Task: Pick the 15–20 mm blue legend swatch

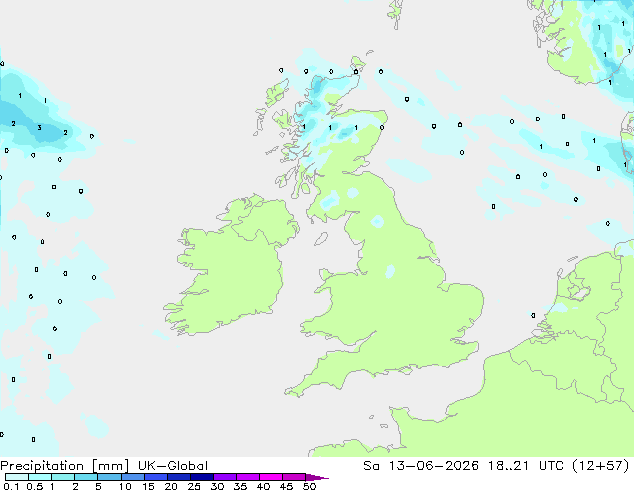Action: [156, 477]
